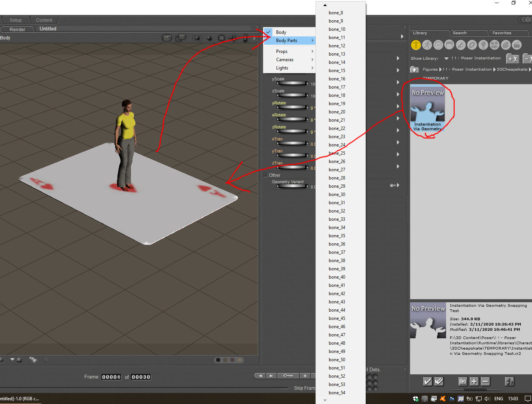Viewport: 532px width, 404px height.
Task: Open the Lights library category icon
Action: tap(483, 45)
